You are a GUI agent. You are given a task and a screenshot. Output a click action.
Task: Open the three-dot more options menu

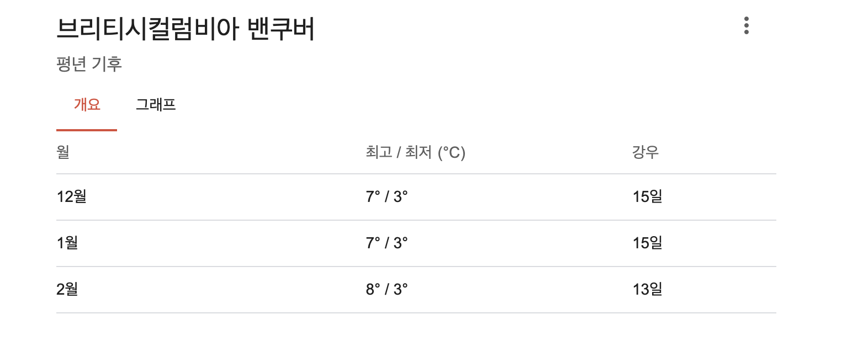[x=747, y=25]
